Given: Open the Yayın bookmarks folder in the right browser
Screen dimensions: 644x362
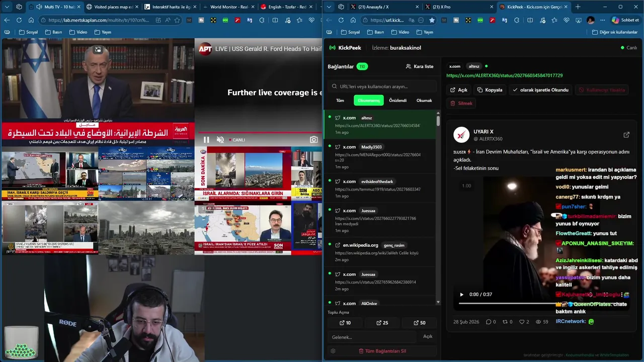Looking at the screenshot, I should pyautogui.click(x=424, y=32).
